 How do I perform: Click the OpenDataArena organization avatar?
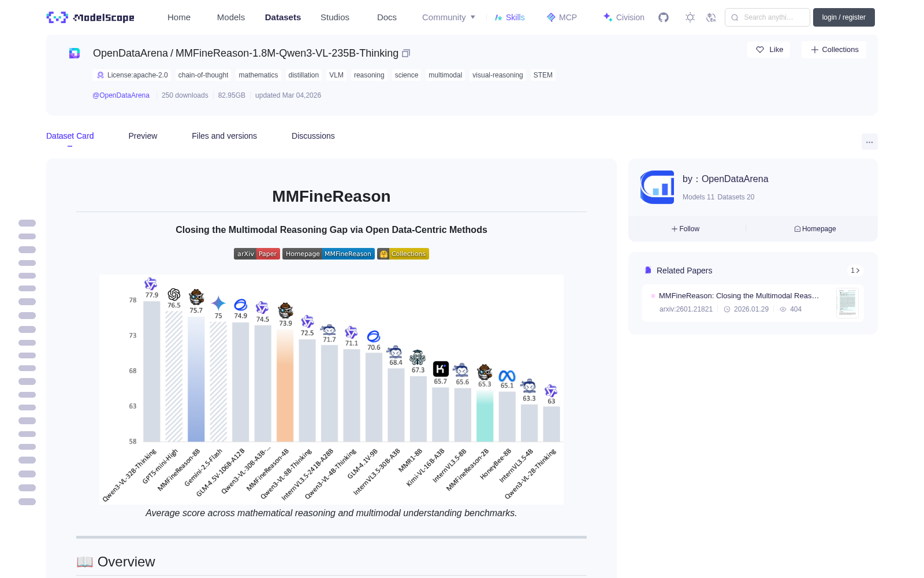click(657, 187)
